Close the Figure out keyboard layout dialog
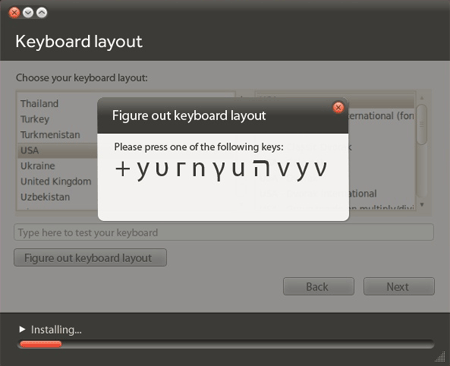The image size is (450, 366). pyautogui.click(x=338, y=108)
